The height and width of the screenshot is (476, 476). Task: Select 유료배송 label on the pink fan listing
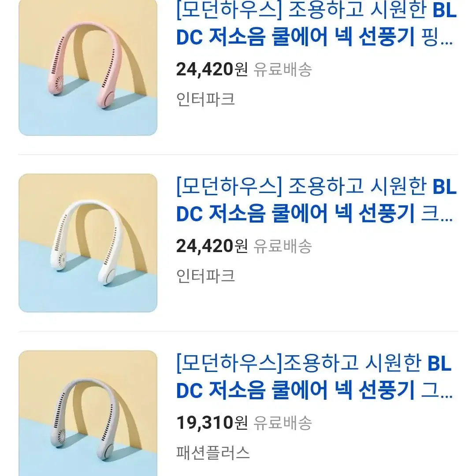(x=283, y=70)
